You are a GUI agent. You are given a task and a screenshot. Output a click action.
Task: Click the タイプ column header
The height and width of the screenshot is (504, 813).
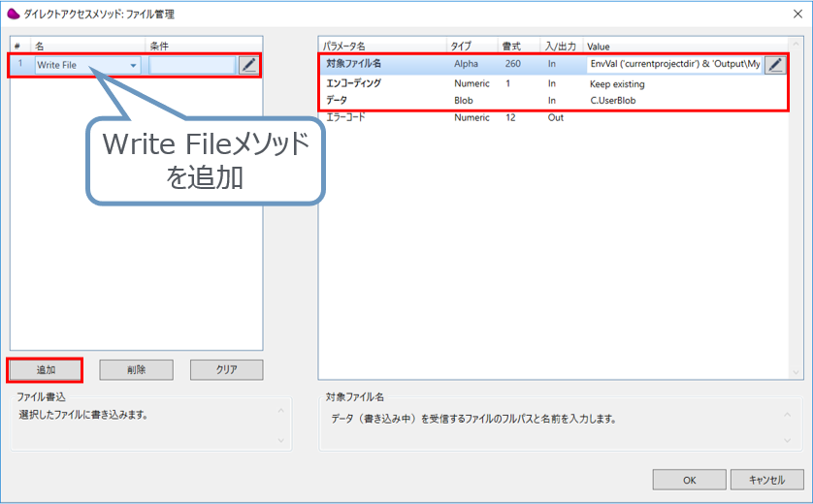pos(463,46)
